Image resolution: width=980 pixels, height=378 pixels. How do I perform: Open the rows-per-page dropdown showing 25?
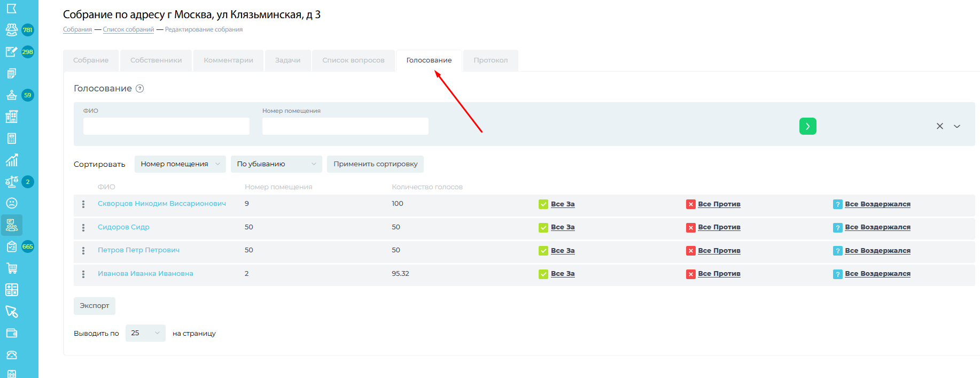pos(145,333)
